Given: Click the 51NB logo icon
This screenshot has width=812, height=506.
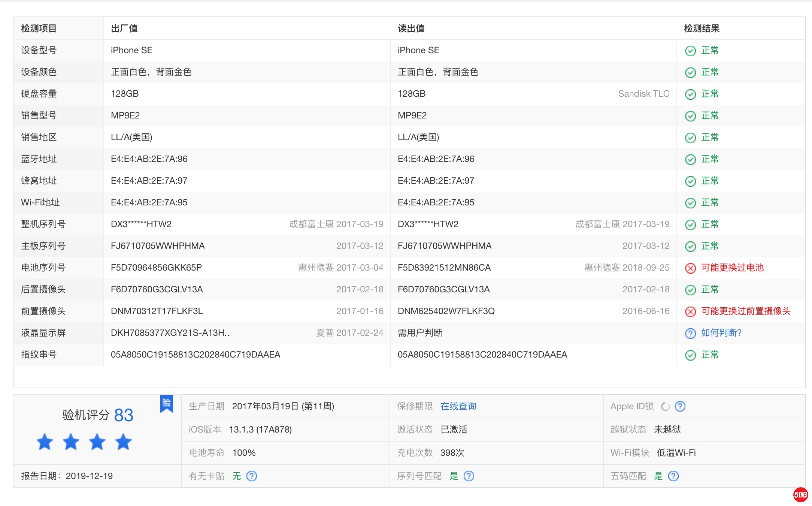Looking at the screenshot, I should (x=800, y=495).
